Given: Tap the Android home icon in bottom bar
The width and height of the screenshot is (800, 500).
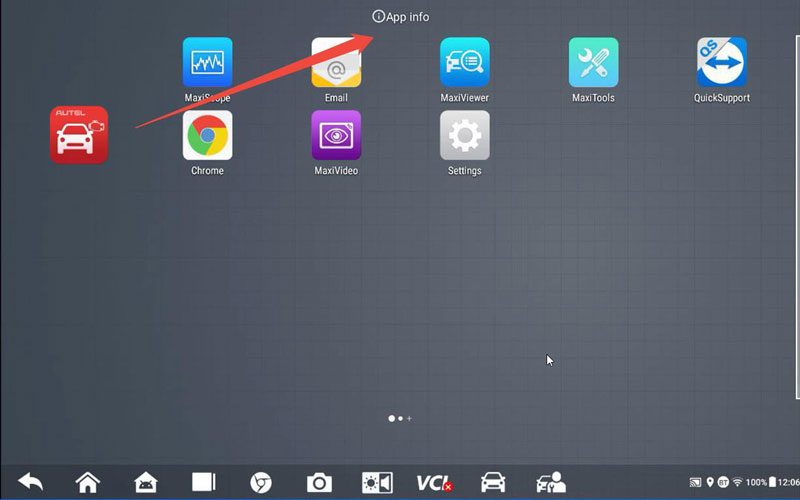Looking at the screenshot, I should pos(146,482).
